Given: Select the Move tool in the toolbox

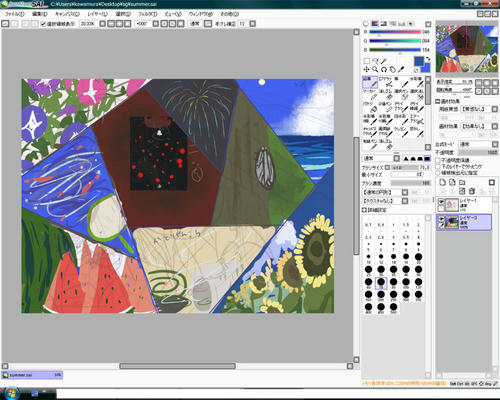Looking at the screenshot, I should (366, 69).
